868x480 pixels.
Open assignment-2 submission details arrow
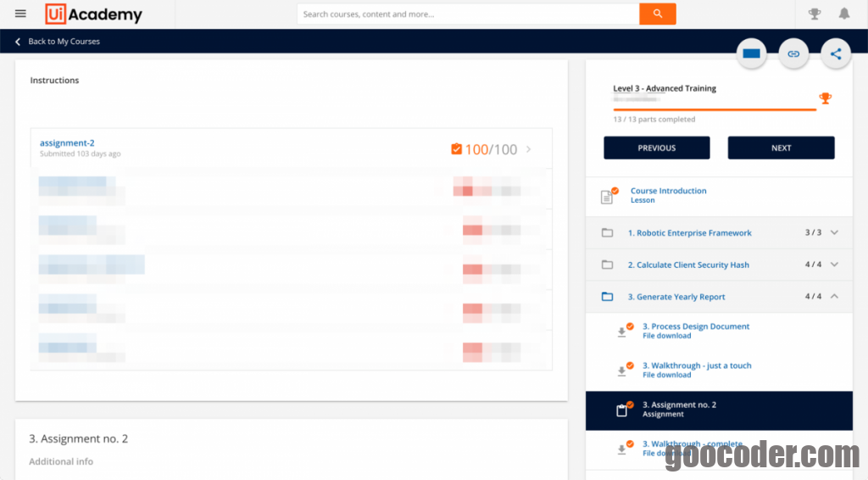tap(529, 149)
